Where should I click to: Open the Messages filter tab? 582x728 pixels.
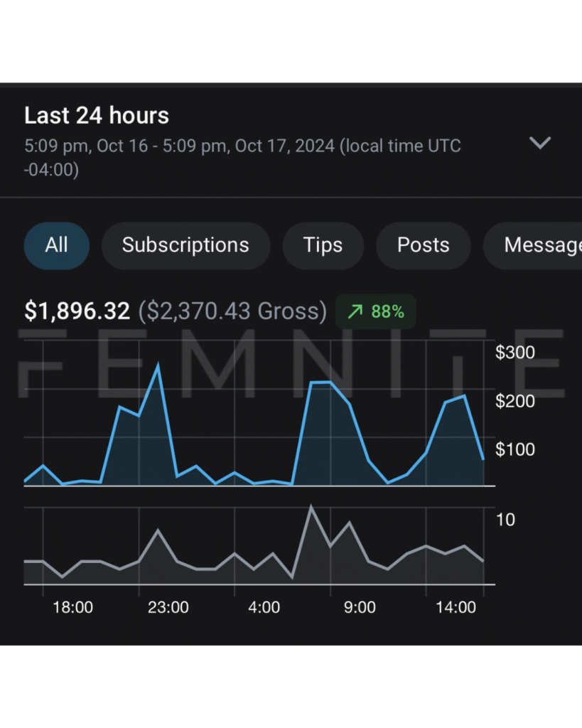[x=541, y=245]
